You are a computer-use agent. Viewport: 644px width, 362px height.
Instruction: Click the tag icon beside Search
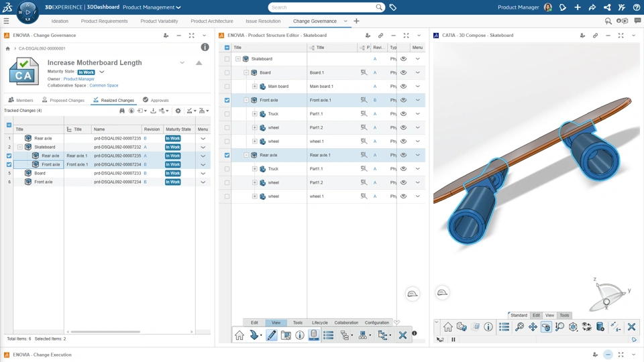[392, 7]
